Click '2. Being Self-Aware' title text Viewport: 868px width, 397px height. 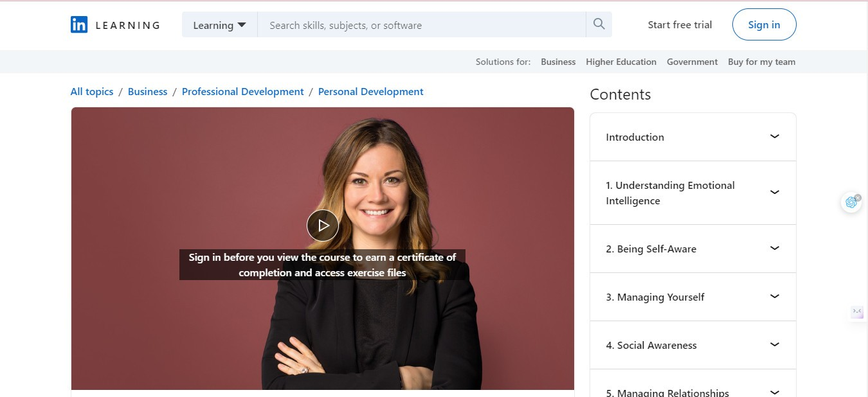point(651,249)
